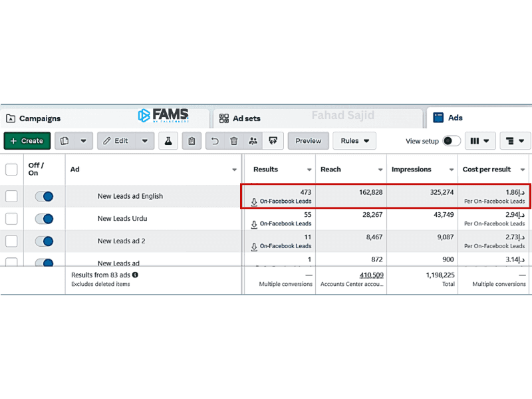Open the Results column dropdown arrow
The width and height of the screenshot is (532, 399).
(x=309, y=170)
